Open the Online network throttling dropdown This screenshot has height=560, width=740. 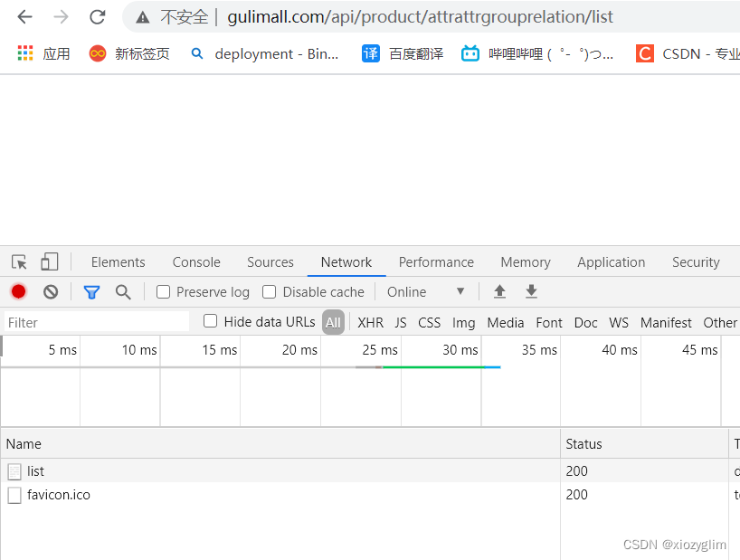[423, 291]
